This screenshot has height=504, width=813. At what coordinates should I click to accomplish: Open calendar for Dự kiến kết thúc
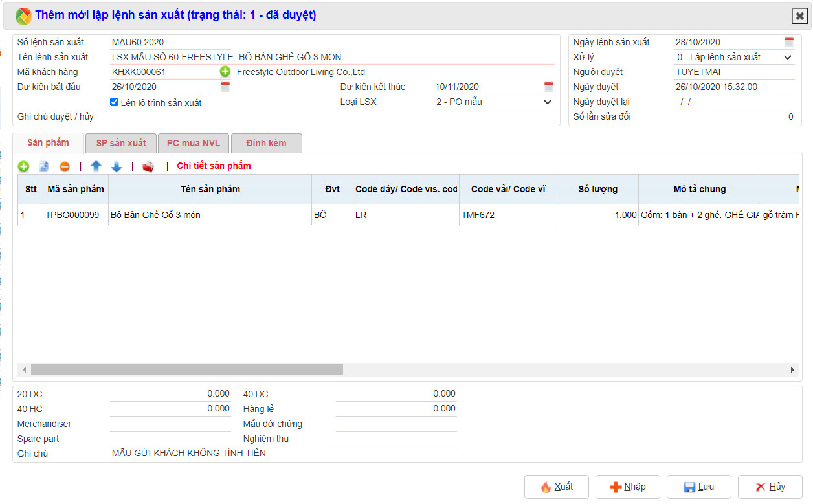pyautogui.click(x=549, y=87)
